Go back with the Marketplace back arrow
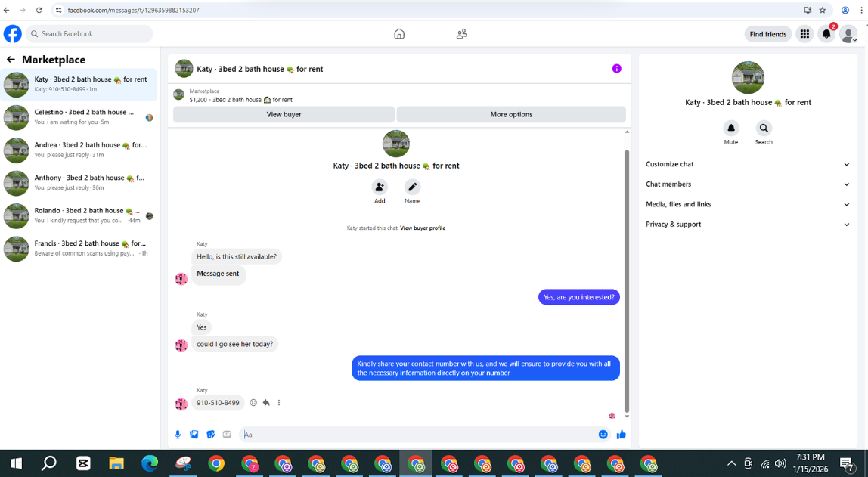 [11, 59]
